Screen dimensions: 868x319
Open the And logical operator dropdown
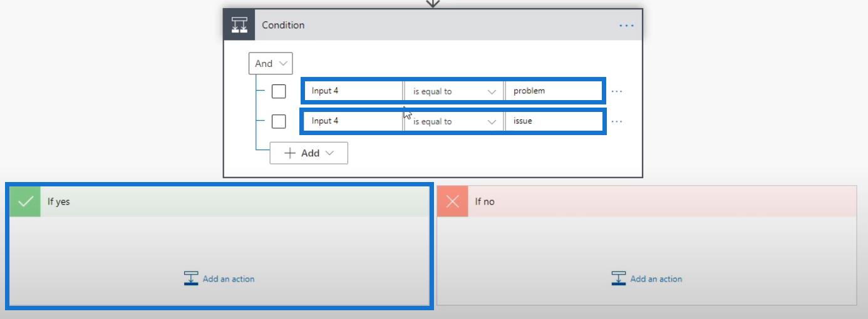(271, 63)
